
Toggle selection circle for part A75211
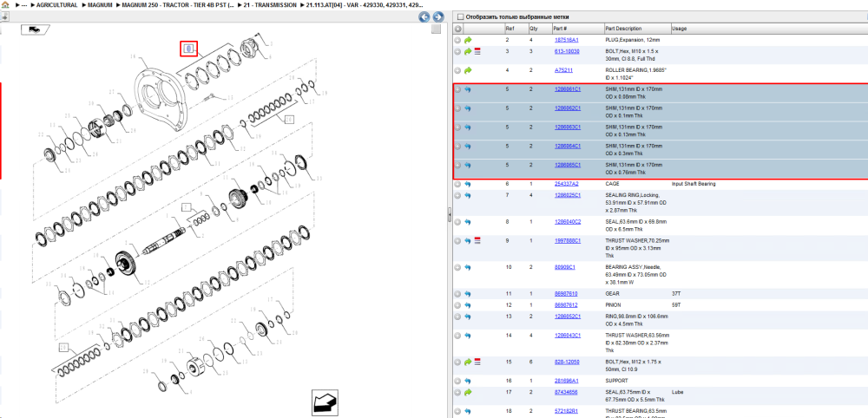457,70
